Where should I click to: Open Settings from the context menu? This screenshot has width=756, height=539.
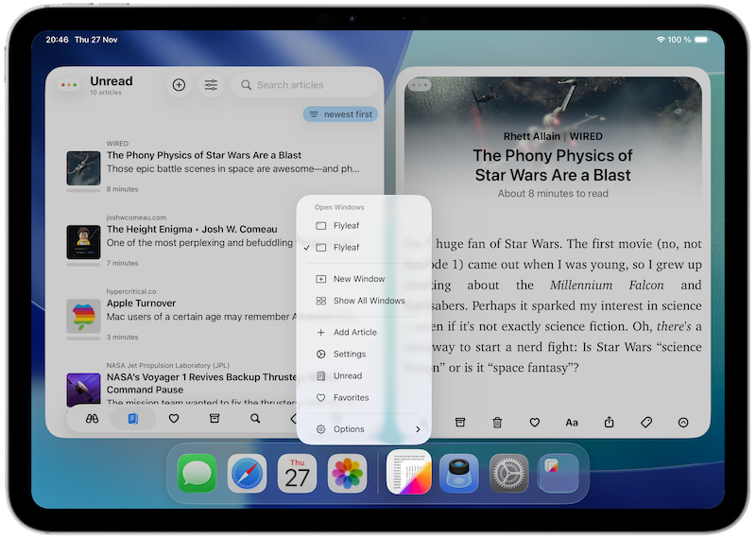coord(350,355)
